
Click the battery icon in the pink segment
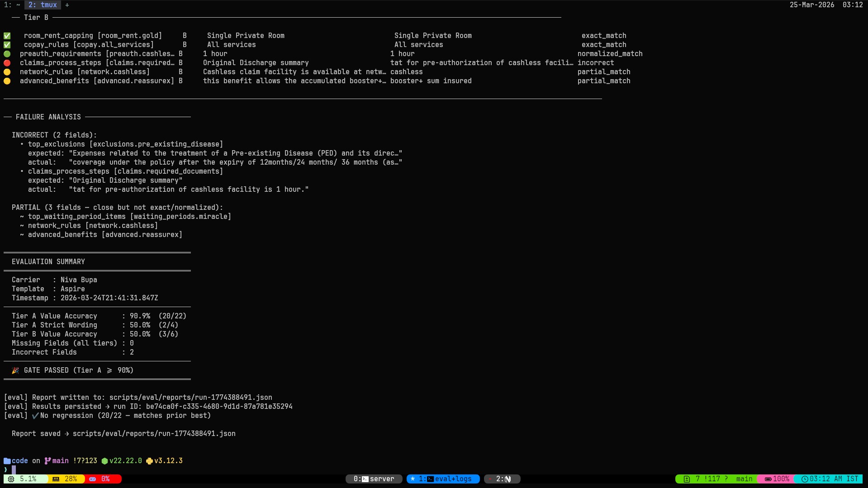pos(768,479)
